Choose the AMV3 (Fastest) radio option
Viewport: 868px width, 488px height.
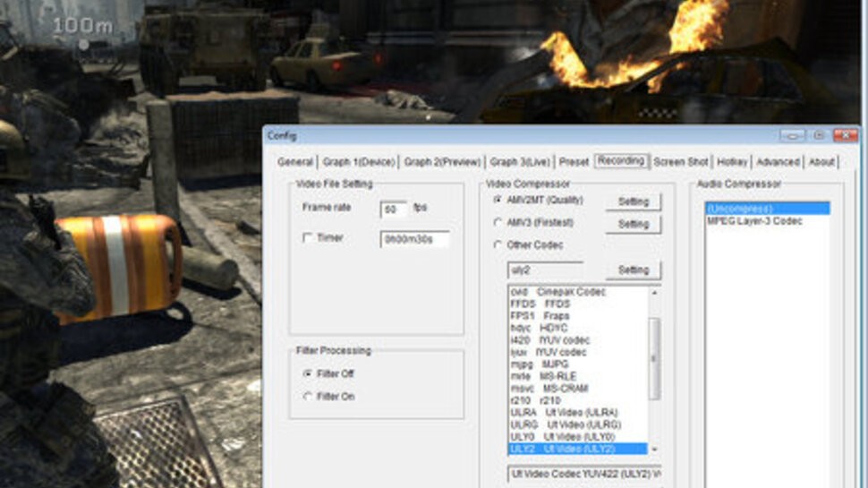coord(498,222)
